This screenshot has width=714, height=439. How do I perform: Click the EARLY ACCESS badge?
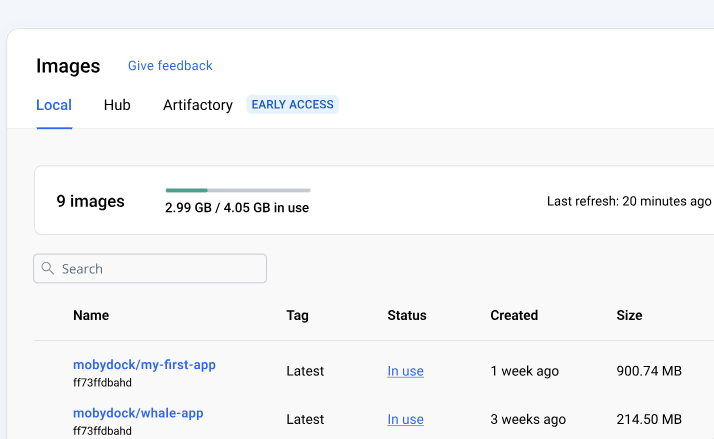click(292, 104)
